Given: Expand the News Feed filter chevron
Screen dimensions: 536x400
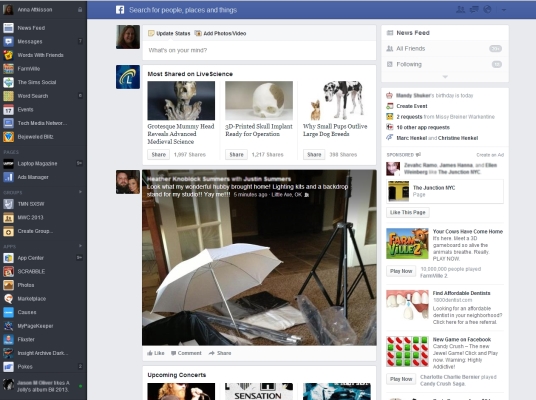Looking at the screenshot, I should [445, 77].
